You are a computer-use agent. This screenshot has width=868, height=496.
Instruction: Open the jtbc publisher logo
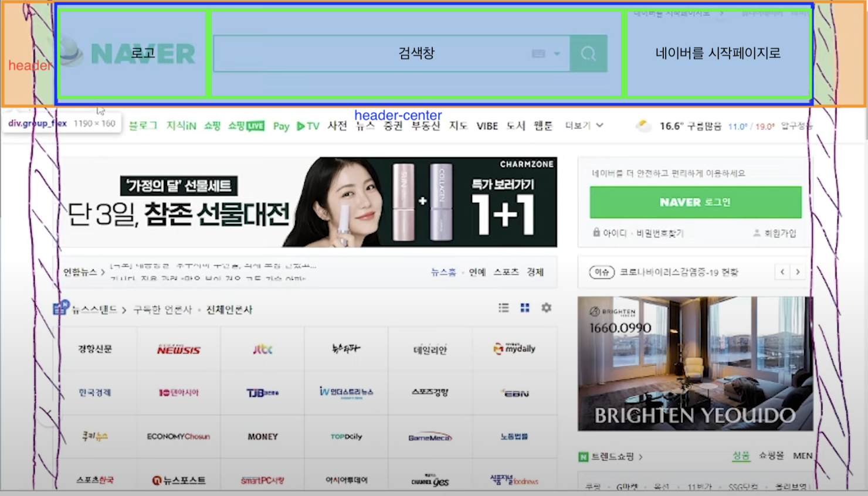(x=263, y=349)
